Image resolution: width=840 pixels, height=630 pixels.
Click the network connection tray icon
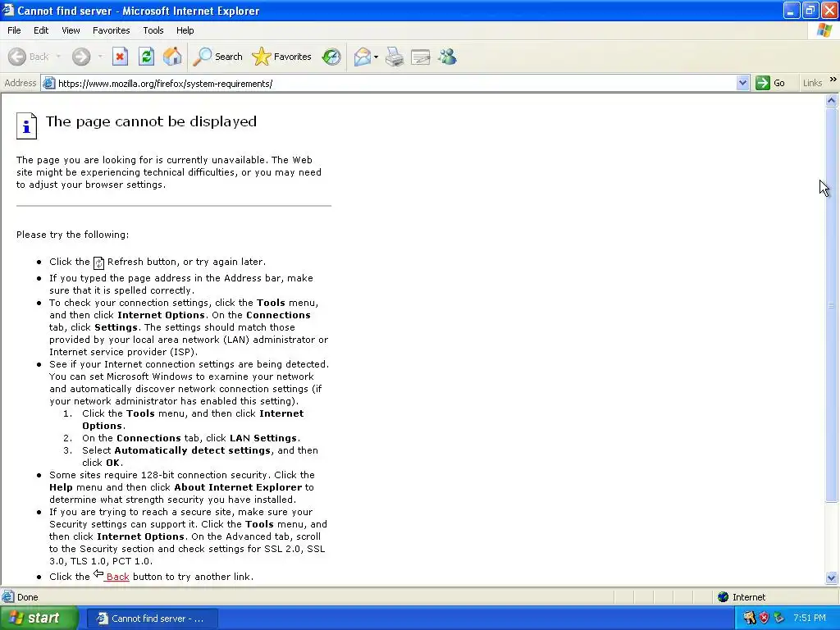pyautogui.click(x=779, y=619)
